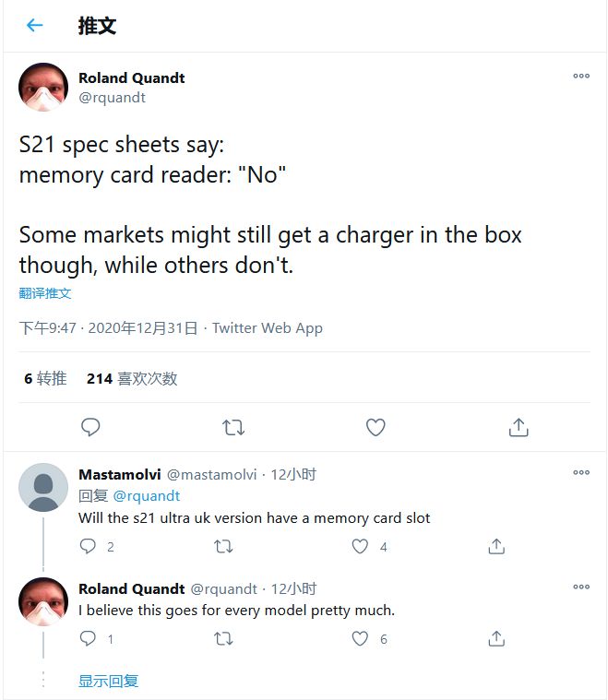This screenshot has height=700, width=608.
Task: Click the 翻译推文 translate link
Action: (x=45, y=293)
